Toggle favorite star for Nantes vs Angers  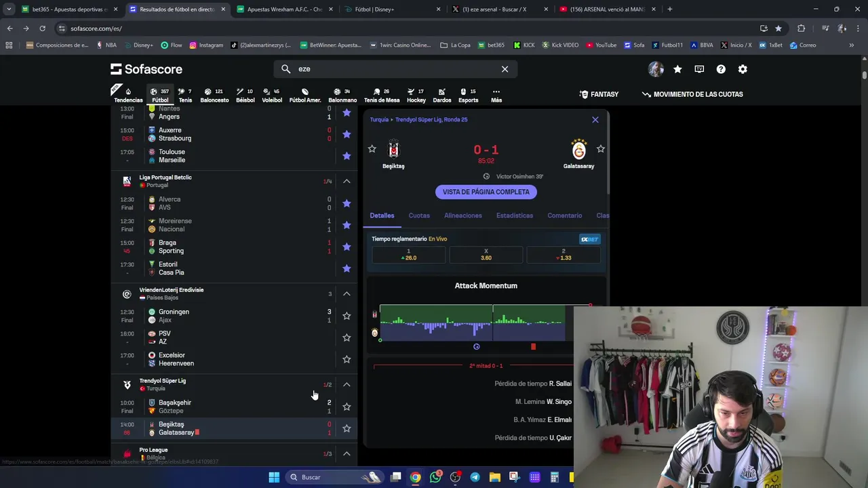point(347,113)
